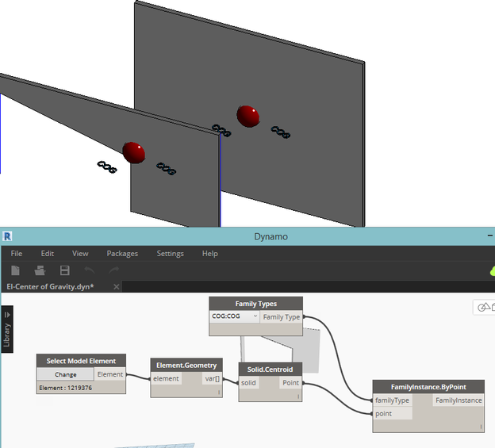This screenshot has height=448, width=495.
Task: Click lacing indicator on Solid.Centroid node
Action: pyautogui.click(x=298, y=396)
